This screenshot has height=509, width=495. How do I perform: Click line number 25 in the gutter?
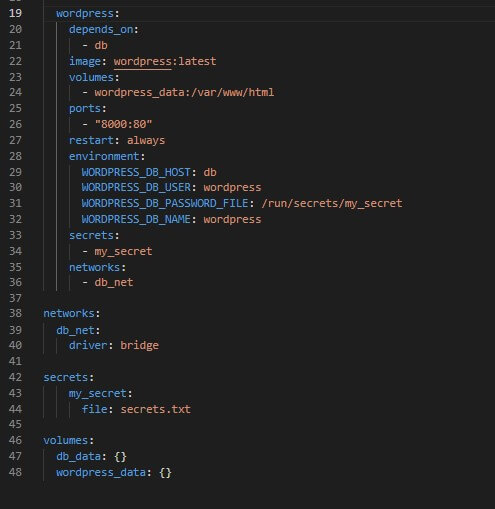point(15,108)
